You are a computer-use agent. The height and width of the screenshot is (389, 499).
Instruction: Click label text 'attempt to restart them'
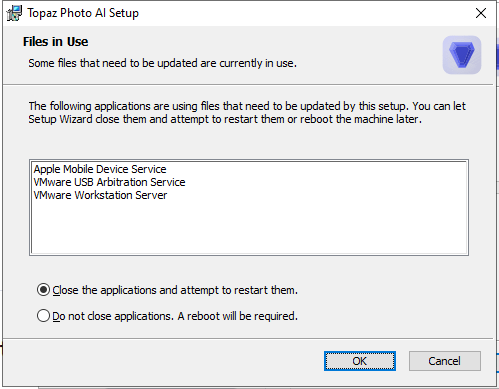[x=239, y=290]
